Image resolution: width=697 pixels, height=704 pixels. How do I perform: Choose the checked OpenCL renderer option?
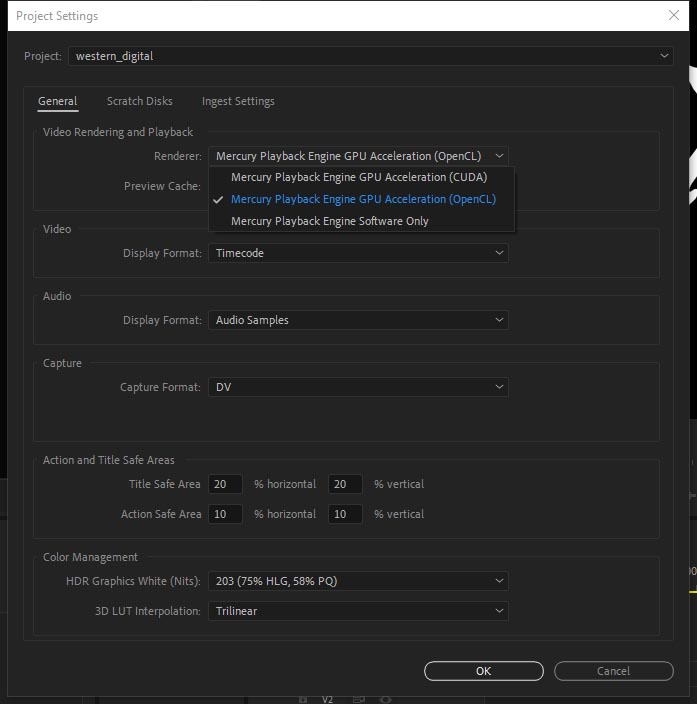click(361, 199)
